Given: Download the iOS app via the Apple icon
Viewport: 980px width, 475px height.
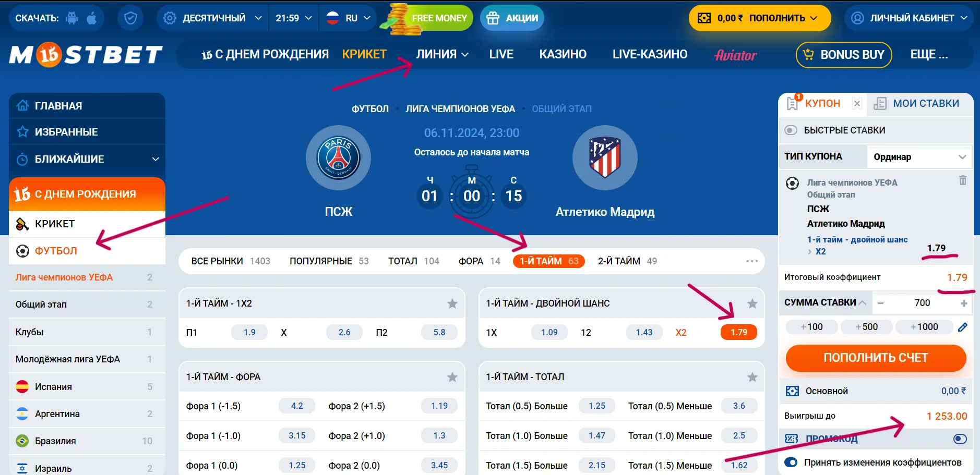Looking at the screenshot, I should coord(91,18).
